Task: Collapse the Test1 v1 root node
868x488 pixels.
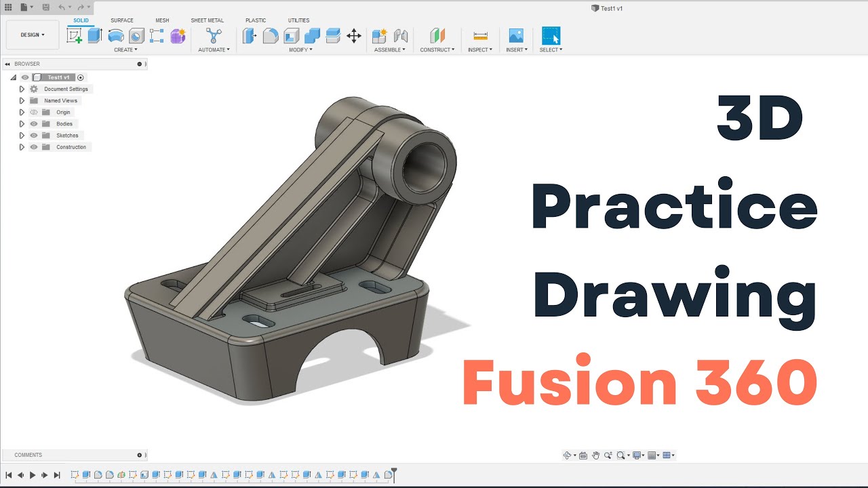Action: 13,77
